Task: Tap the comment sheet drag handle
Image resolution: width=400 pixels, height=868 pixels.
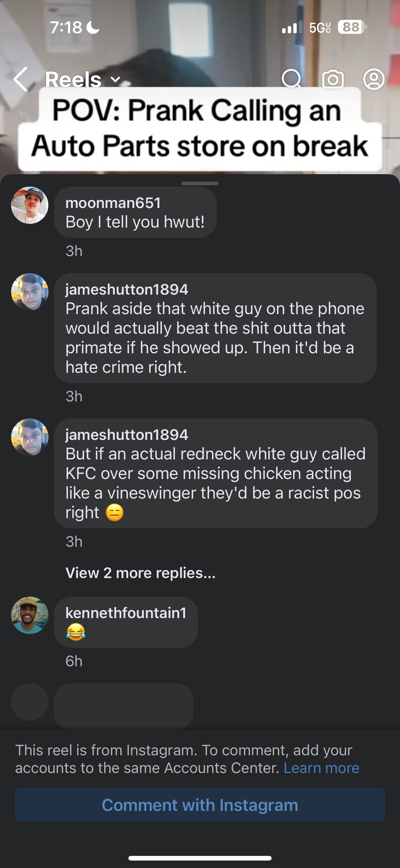Action: [x=200, y=184]
